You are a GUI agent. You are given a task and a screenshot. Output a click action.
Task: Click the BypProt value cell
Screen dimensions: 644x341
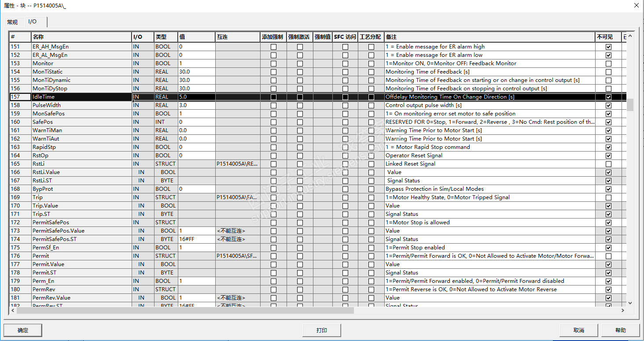pyautogui.click(x=196, y=189)
